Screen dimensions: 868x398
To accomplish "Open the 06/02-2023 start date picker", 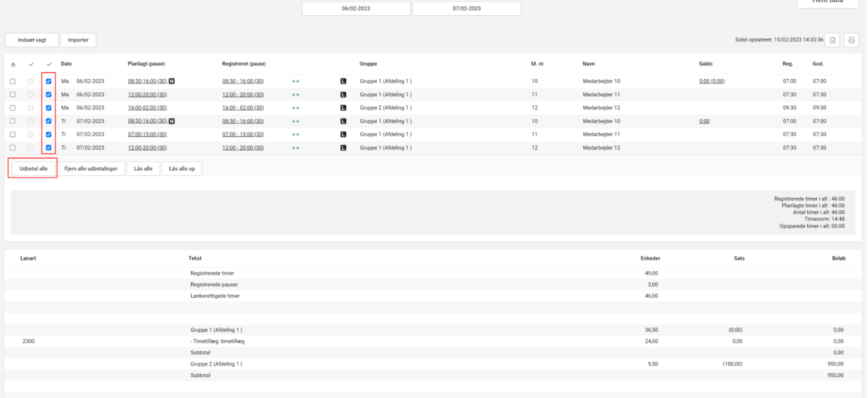I will click(x=356, y=9).
